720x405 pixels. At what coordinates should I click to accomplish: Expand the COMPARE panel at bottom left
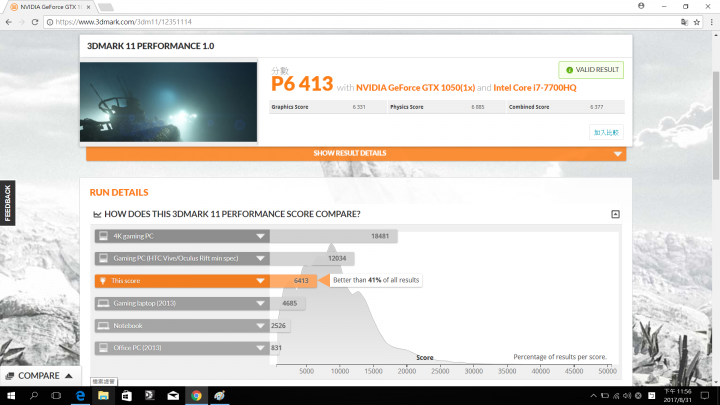click(x=40, y=376)
